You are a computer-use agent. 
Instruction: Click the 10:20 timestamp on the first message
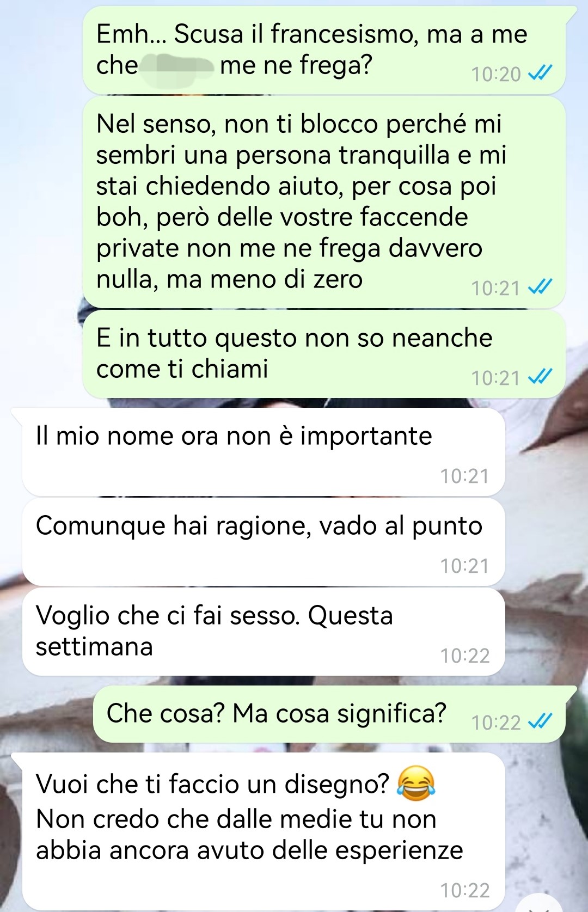(x=496, y=74)
